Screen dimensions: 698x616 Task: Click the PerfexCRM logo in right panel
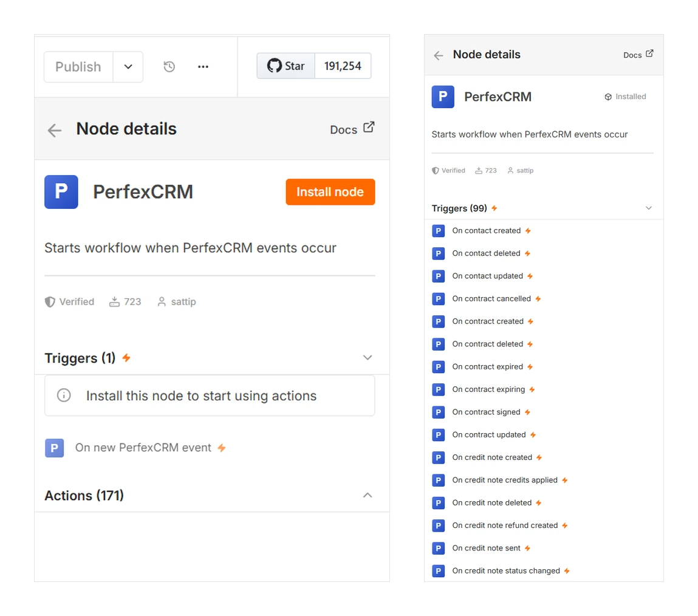point(443,97)
